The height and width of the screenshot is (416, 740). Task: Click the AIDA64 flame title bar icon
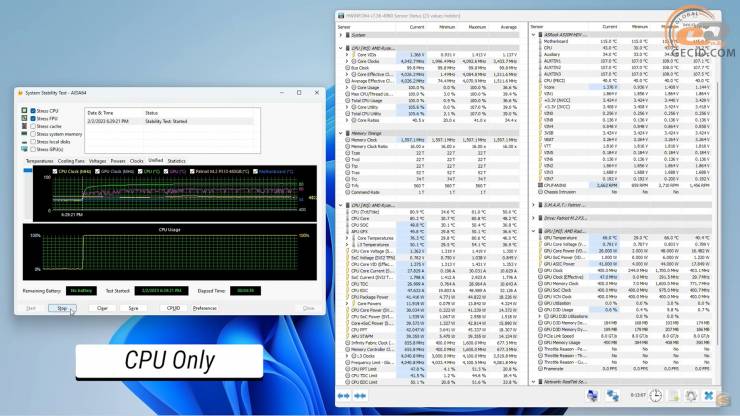point(20,93)
